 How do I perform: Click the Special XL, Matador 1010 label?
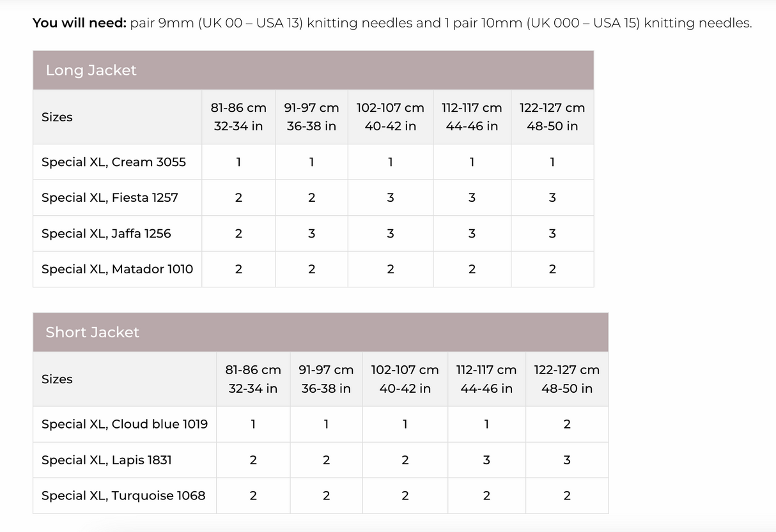coord(117,270)
